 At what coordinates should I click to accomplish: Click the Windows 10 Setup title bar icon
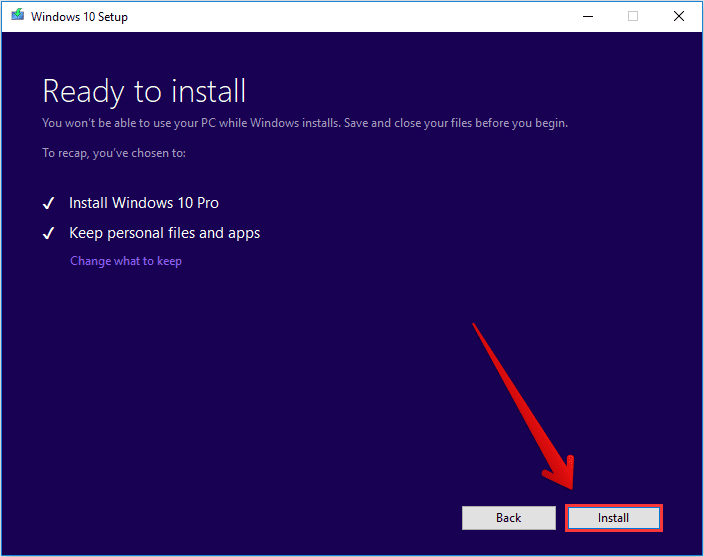pyautogui.click(x=18, y=16)
